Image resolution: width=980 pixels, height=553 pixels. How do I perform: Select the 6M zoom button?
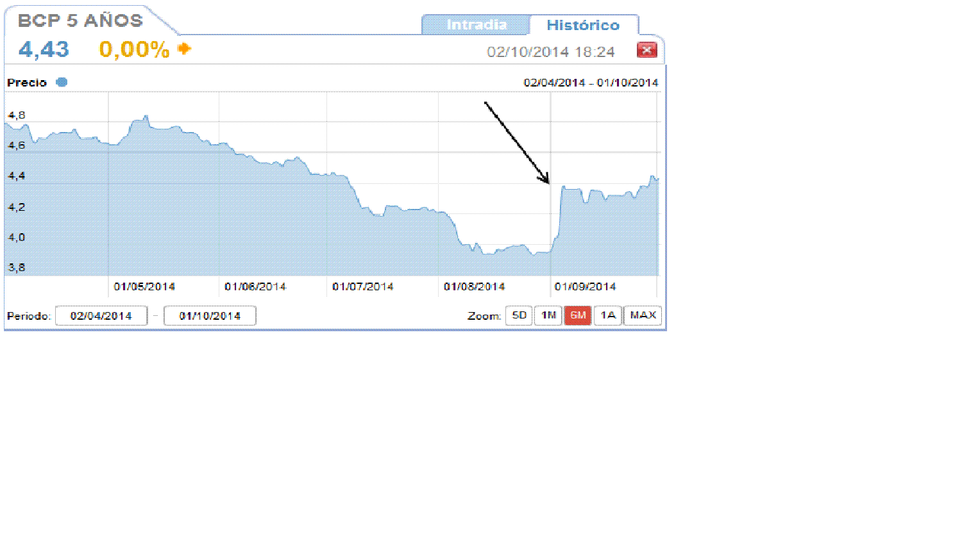[578, 315]
